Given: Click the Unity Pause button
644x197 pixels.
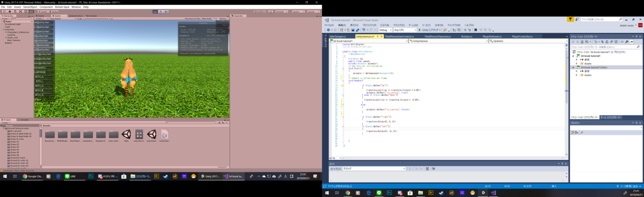Looking at the screenshot, I should 160,11.
